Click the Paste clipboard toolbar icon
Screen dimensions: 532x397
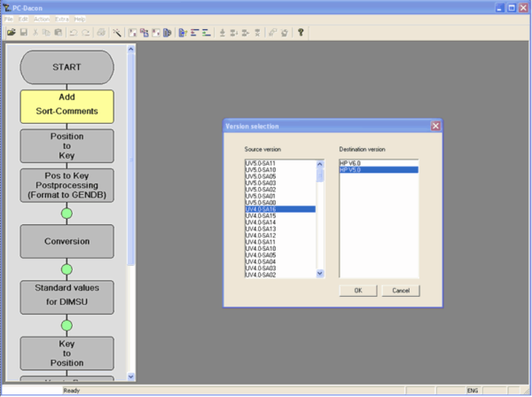pyautogui.click(x=59, y=33)
